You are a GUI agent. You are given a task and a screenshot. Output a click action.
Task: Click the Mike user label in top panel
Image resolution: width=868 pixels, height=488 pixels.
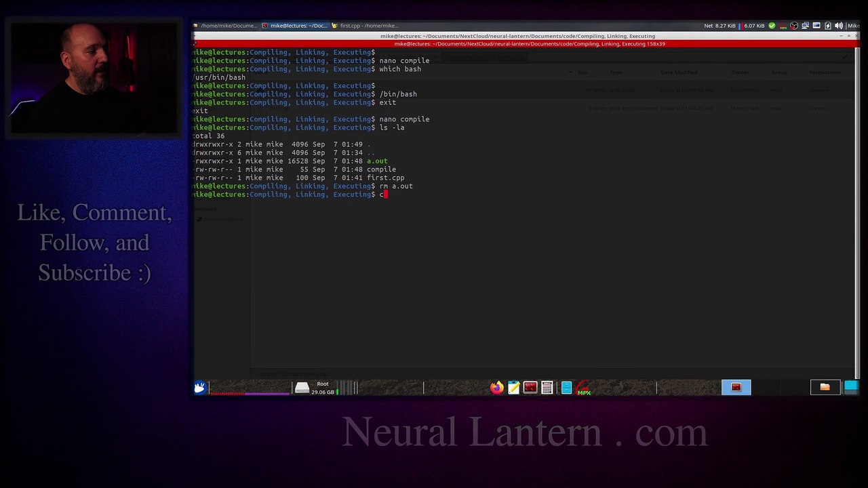pos(853,26)
